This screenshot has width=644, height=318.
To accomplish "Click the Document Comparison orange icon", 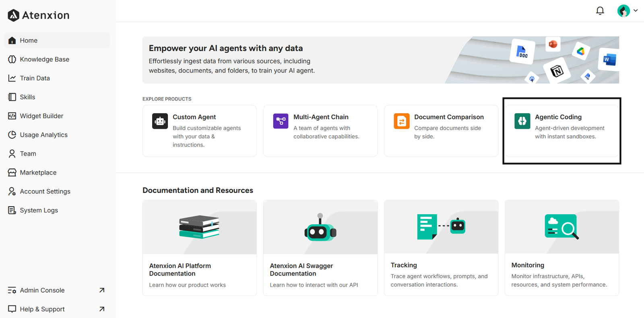I will [401, 121].
